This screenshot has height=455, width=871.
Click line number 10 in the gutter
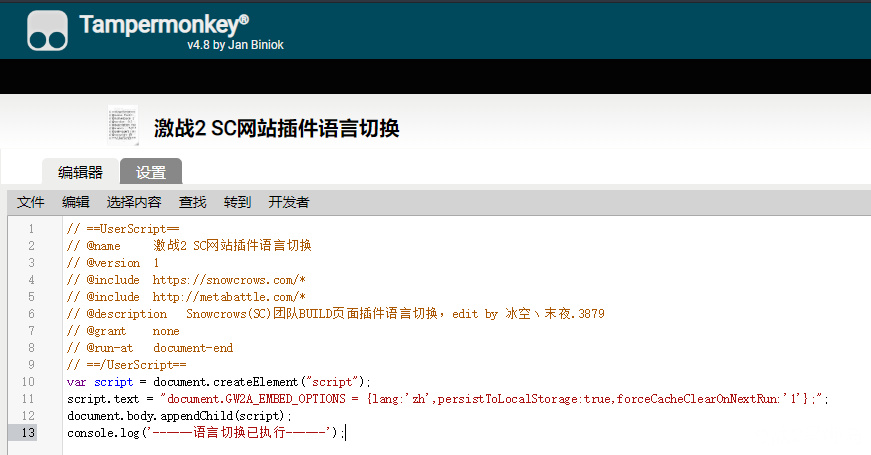tap(28, 382)
